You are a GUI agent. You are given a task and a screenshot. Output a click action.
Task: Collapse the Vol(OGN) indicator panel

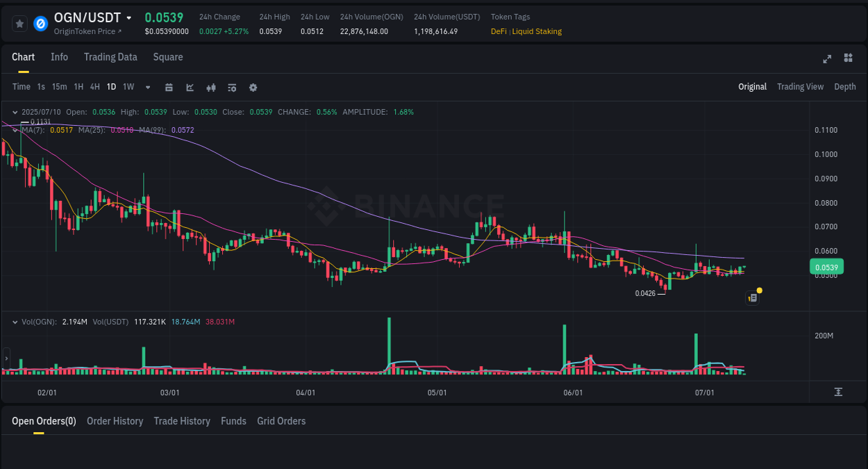[15, 322]
